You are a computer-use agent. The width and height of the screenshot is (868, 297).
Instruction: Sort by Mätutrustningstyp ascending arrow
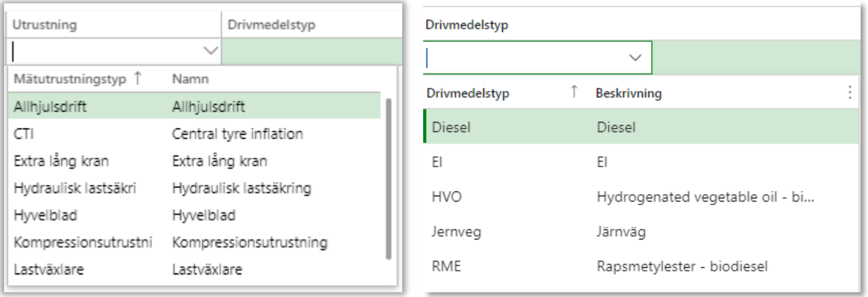[x=138, y=78]
